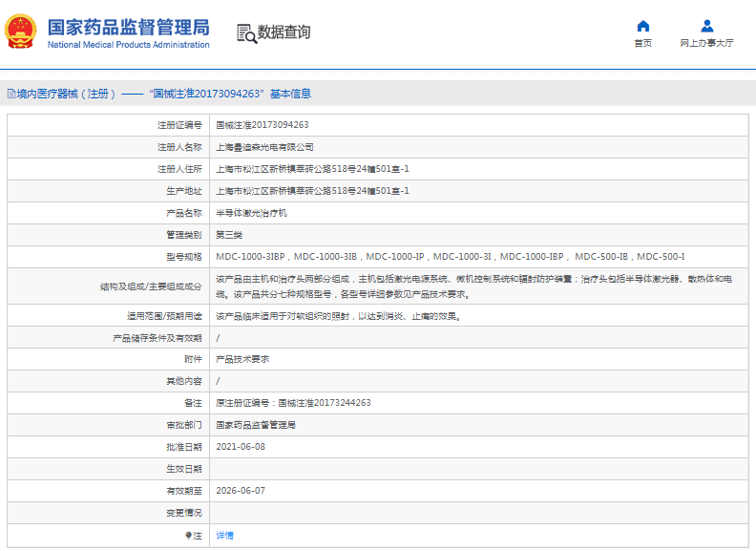This screenshot has width=756, height=551.
Task: Click the user person icon for 网上办事大厅
Action: pyautogui.click(x=706, y=26)
